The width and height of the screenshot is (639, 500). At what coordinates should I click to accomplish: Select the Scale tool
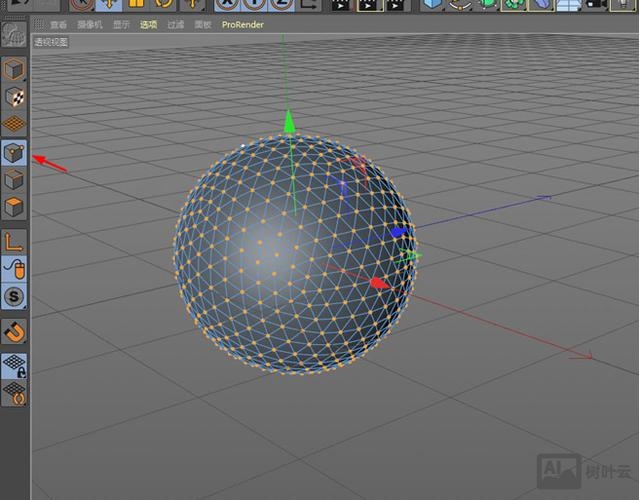(x=136, y=4)
